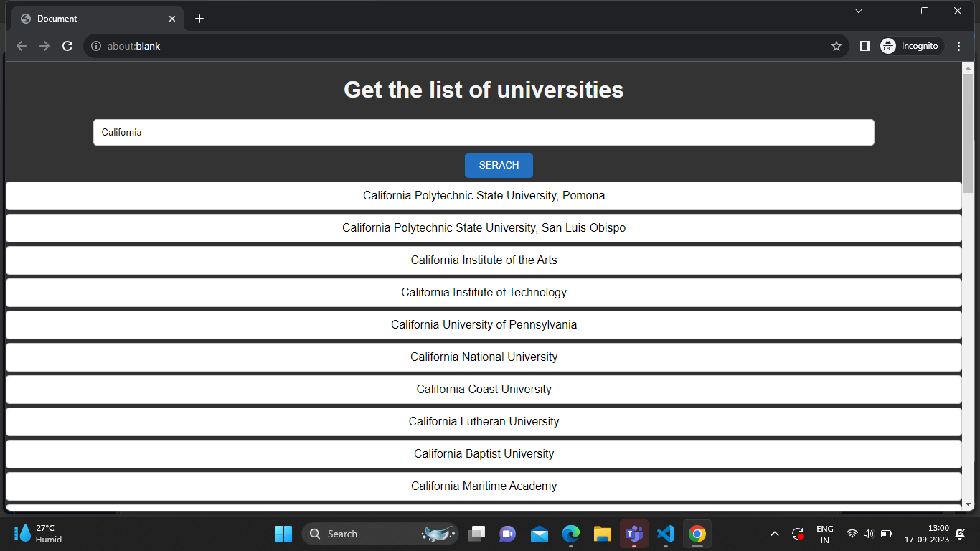Image resolution: width=980 pixels, height=551 pixels.
Task: Open a new browser tab
Action: [199, 18]
